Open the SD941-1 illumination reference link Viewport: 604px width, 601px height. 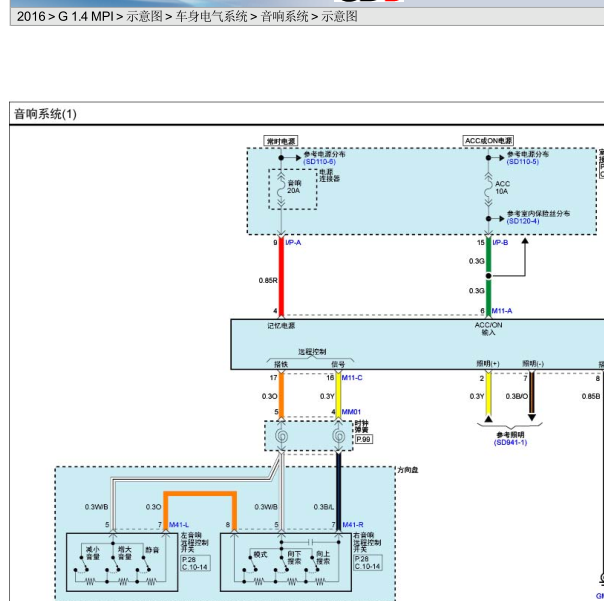(510, 443)
